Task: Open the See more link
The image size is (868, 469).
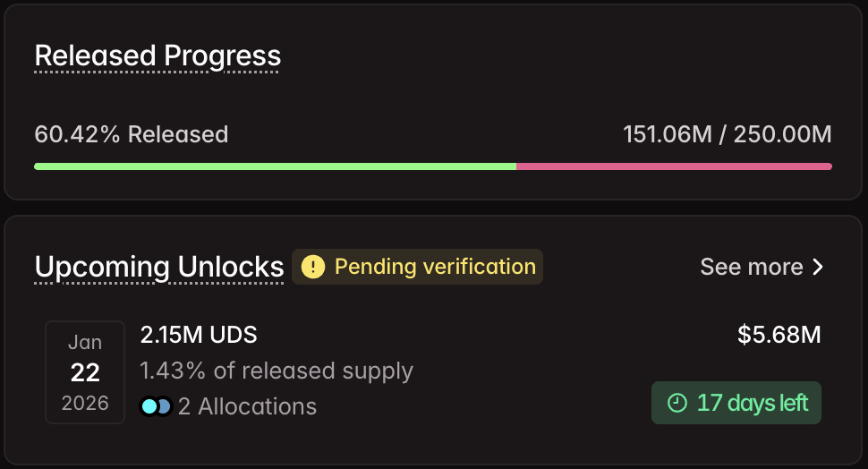Action: 752,267
